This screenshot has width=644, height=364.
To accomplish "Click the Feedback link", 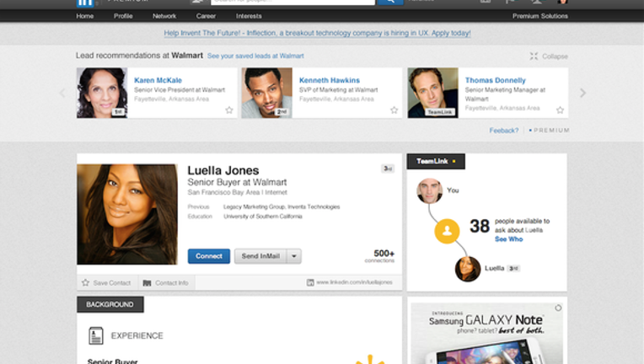I will pos(503,131).
